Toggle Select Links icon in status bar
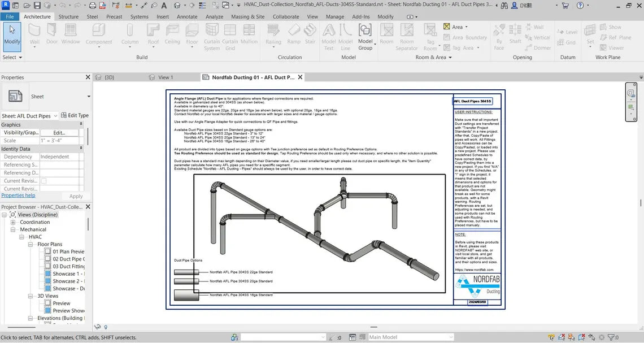 click(551, 337)
